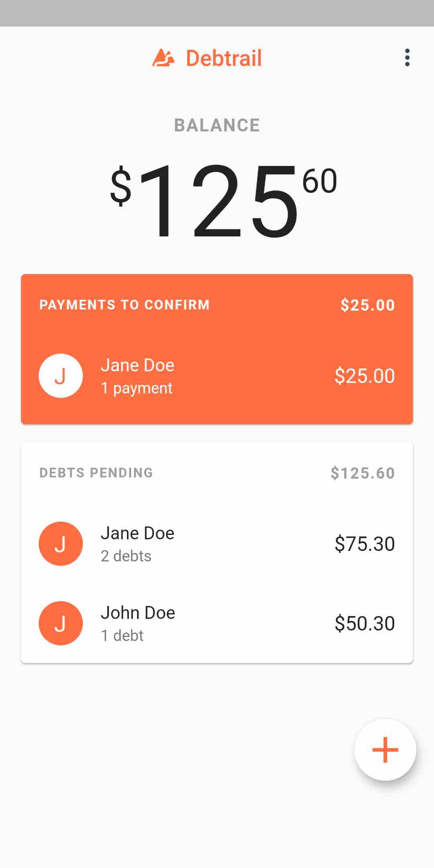The width and height of the screenshot is (434, 868).
Task: Tap the $125.60 debts pending total
Action: [x=362, y=473]
